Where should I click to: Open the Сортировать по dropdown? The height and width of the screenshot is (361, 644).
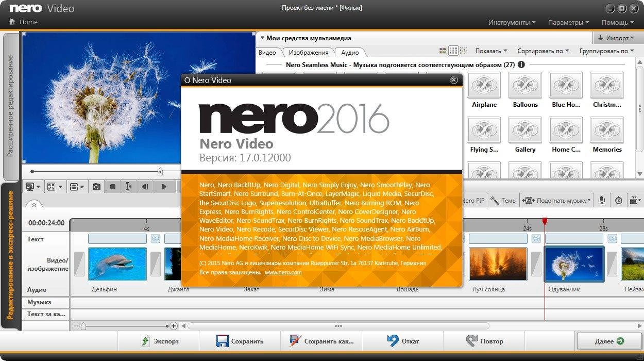(543, 51)
